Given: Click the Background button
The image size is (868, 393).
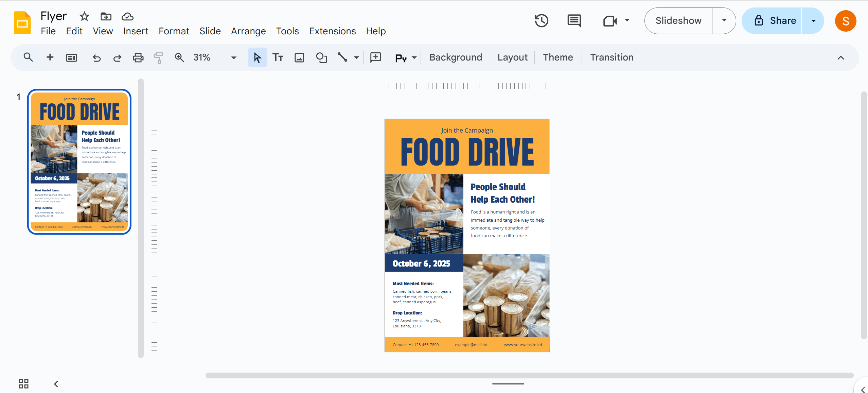Looking at the screenshot, I should (456, 57).
